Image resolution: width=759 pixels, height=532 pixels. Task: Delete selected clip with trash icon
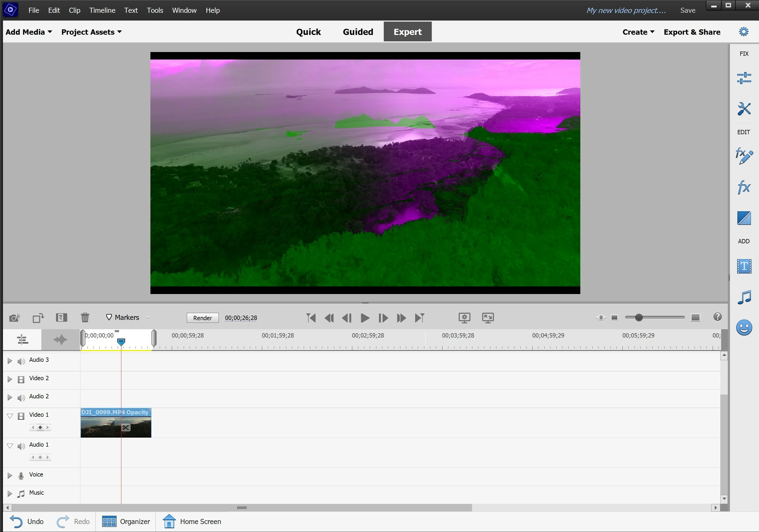point(85,318)
